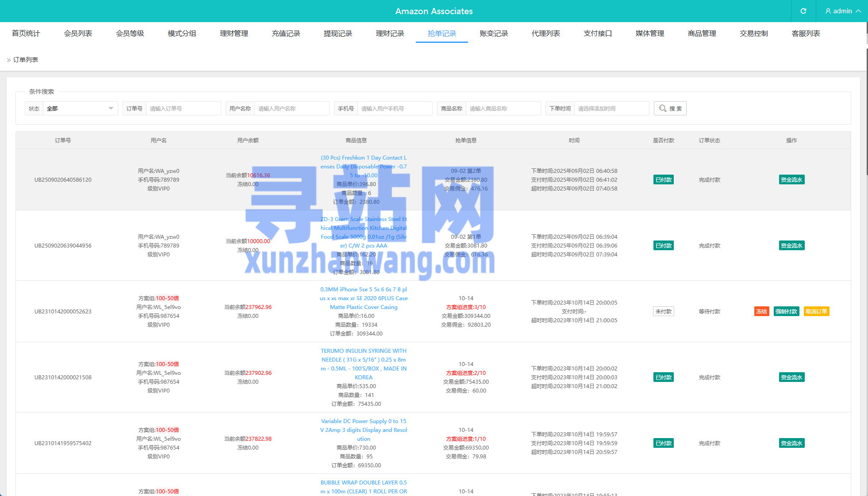This screenshot has width=868, height=496.
Task: Go to 模式分组 tab
Action: point(182,34)
